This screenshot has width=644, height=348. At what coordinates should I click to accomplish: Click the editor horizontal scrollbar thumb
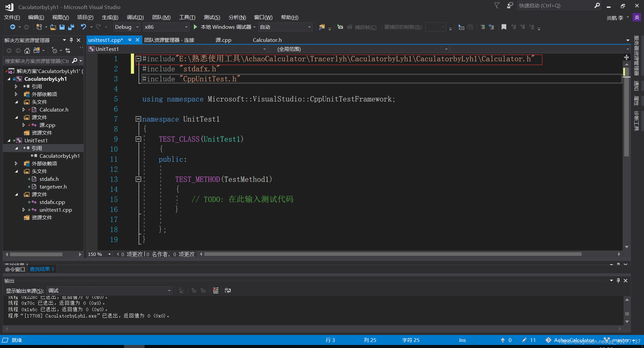pyautogui.click(x=392, y=254)
